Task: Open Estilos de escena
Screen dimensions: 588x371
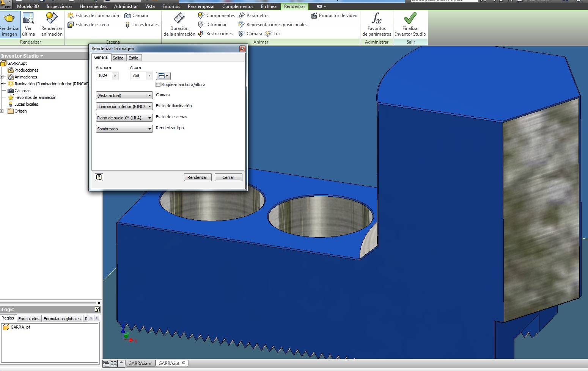Action: point(88,25)
